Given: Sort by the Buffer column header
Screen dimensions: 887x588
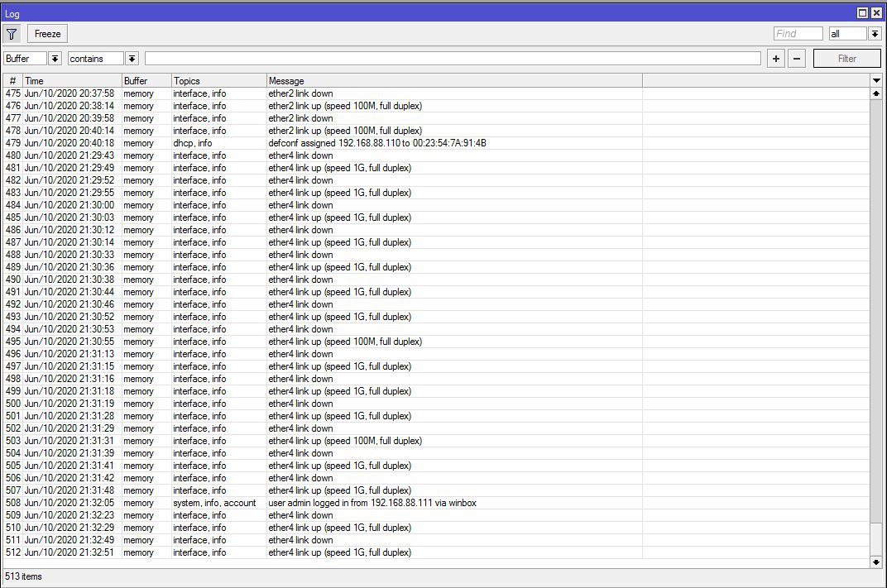Looking at the screenshot, I should tap(146, 81).
